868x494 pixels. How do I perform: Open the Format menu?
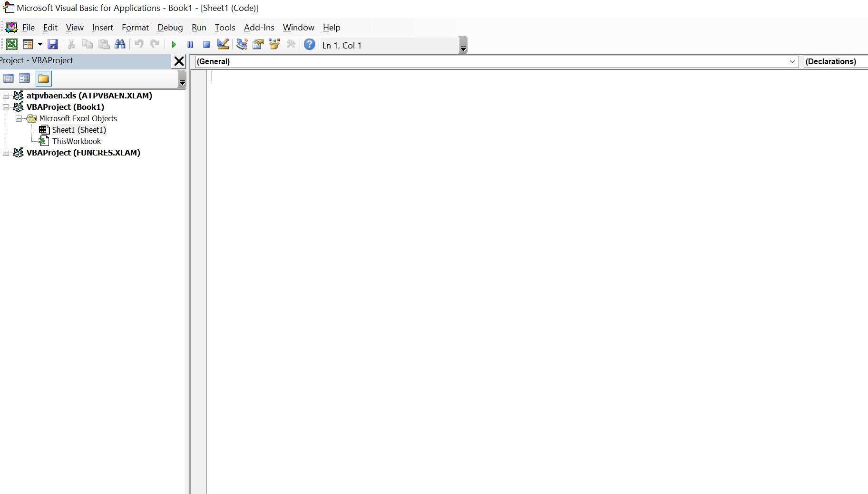point(135,28)
